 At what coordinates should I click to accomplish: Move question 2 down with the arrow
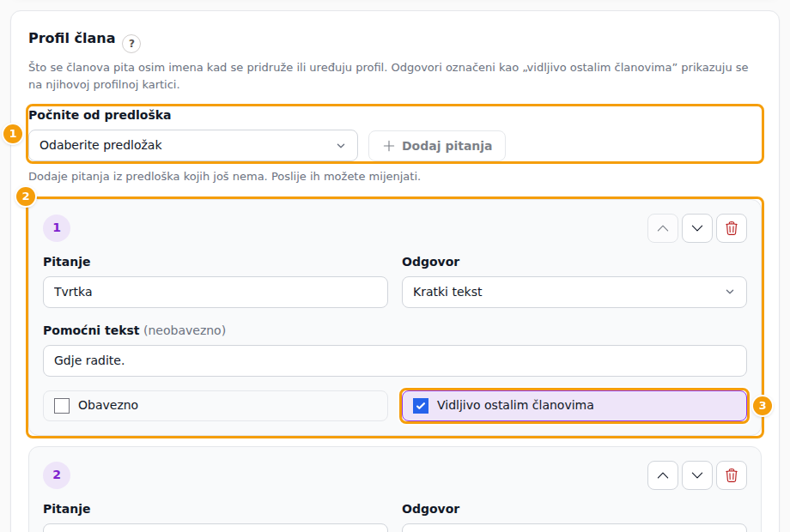tap(696, 475)
